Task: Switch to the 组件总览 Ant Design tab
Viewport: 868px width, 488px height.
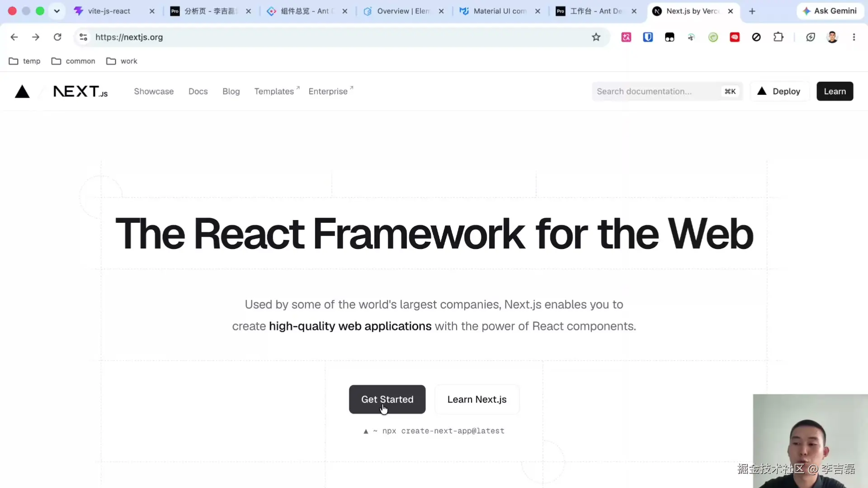Action: (307, 11)
